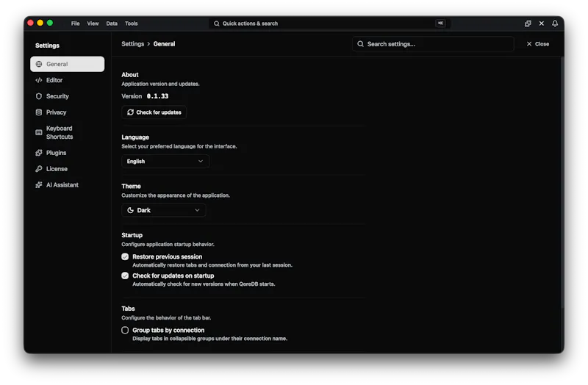Viewport: 588px width, 385px height.
Task: Click the version number 0.1.33
Action: pyautogui.click(x=157, y=96)
